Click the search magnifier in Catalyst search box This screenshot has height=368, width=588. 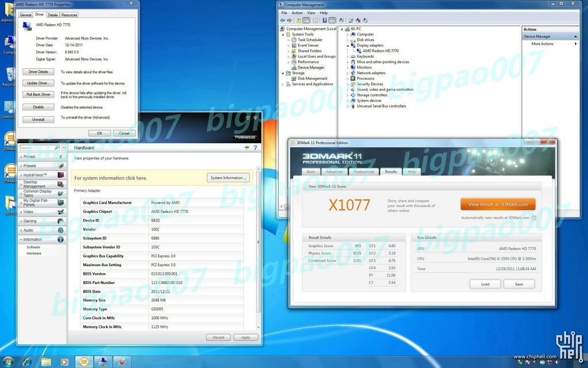click(57, 148)
